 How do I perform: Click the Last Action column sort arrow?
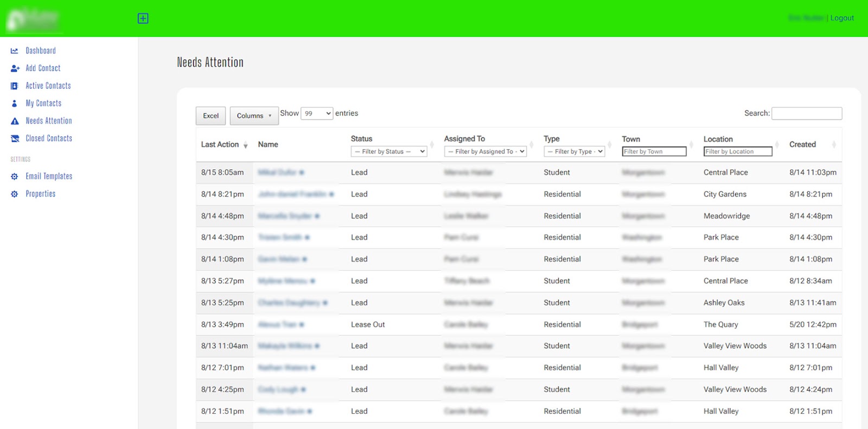[x=245, y=145]
